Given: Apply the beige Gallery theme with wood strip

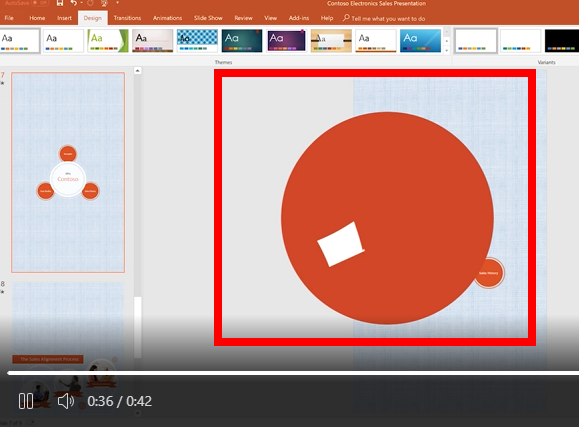Looking at the screenshot, I should (153, 41).
